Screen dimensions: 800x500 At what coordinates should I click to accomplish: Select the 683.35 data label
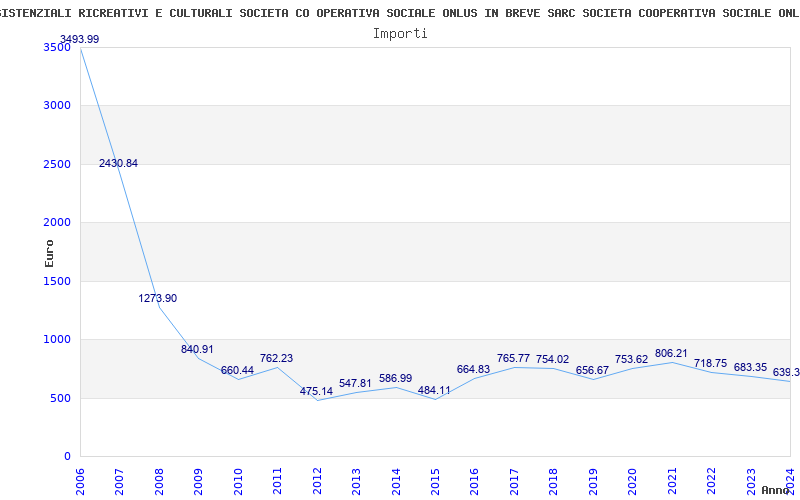point(750,367)
